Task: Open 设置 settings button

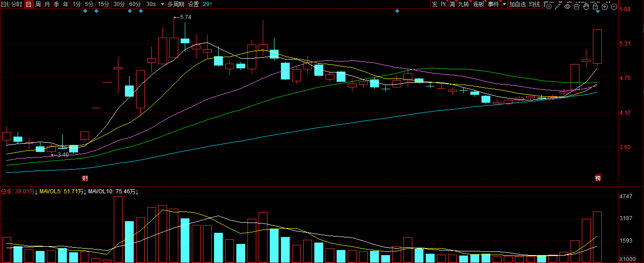Action: tap(193, 4)
